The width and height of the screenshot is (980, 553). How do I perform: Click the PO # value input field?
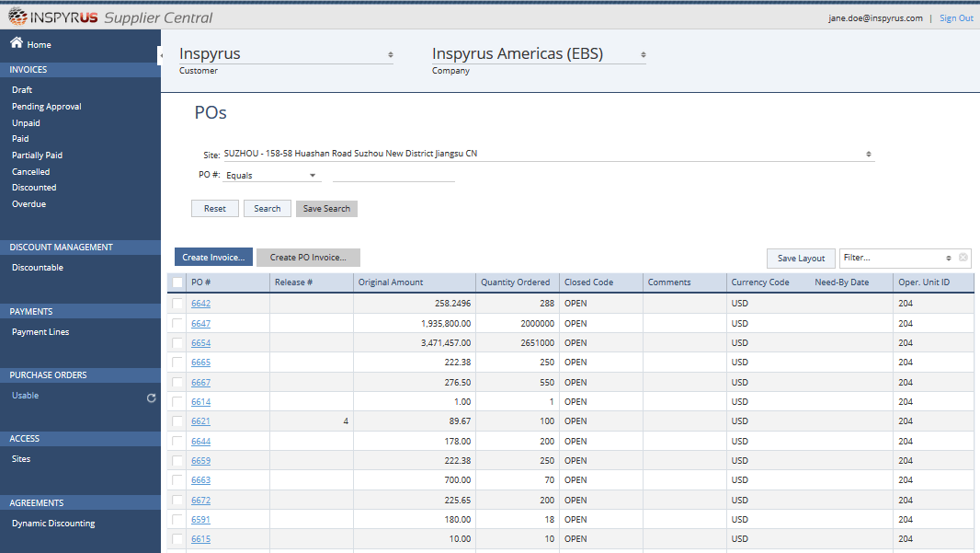[393, 175]
